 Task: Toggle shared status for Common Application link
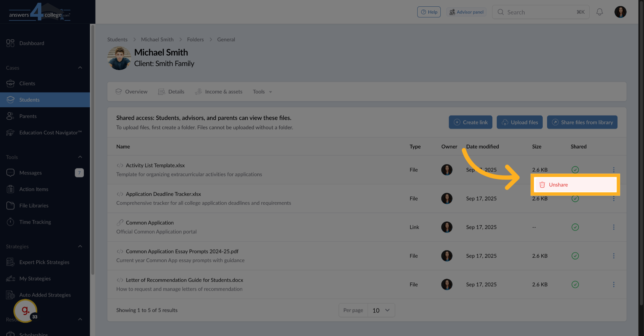575,227
